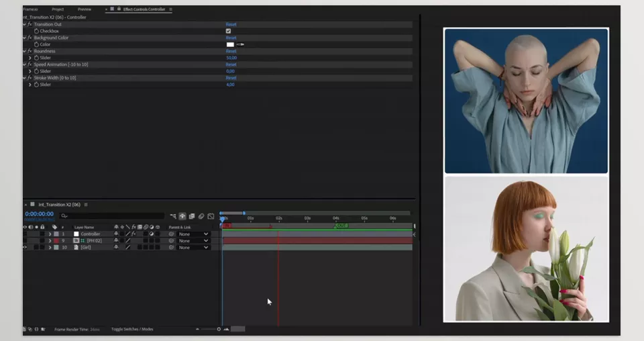Click the timeline zoom slider handle
Screen dimensions: 644x341
pos(219,329)
